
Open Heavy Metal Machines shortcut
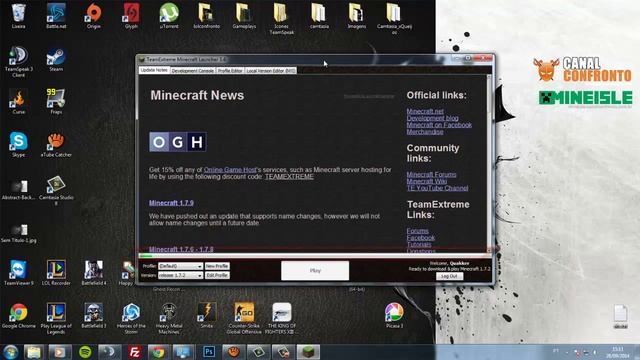[169, 318]
